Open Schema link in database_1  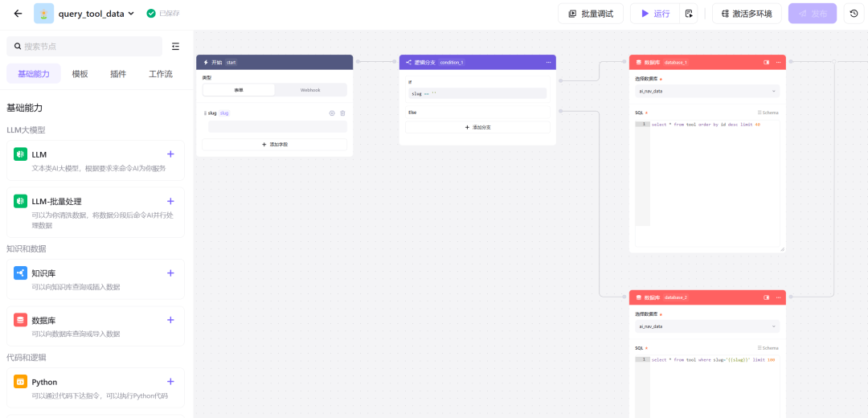768,113
